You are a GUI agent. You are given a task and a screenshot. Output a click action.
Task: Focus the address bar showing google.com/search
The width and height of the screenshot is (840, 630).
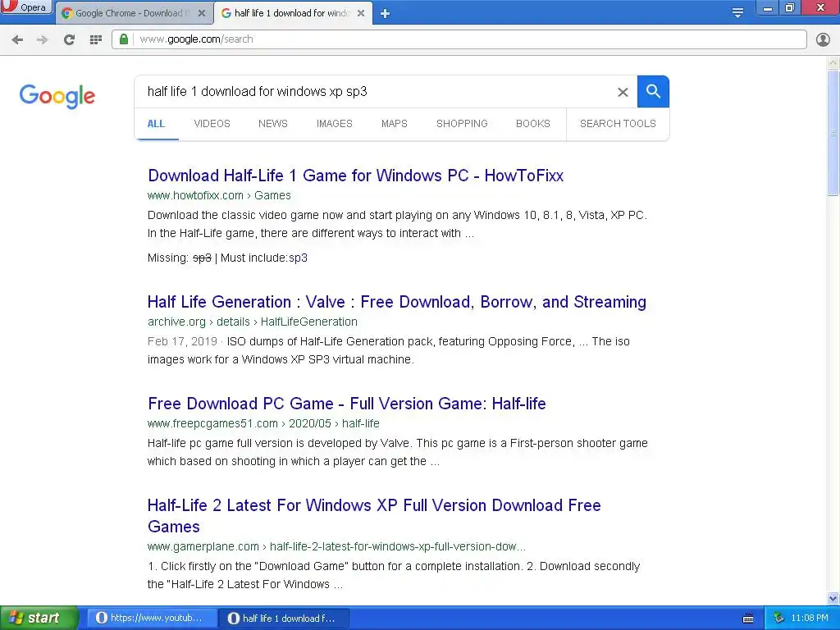click(459, 39)
